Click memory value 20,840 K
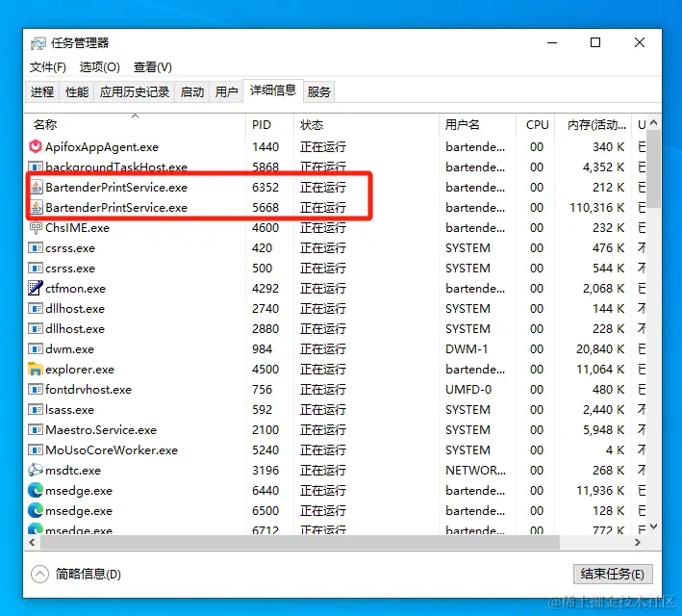The height and width of the screenshot is (616, 682). (x=600, y=349)
